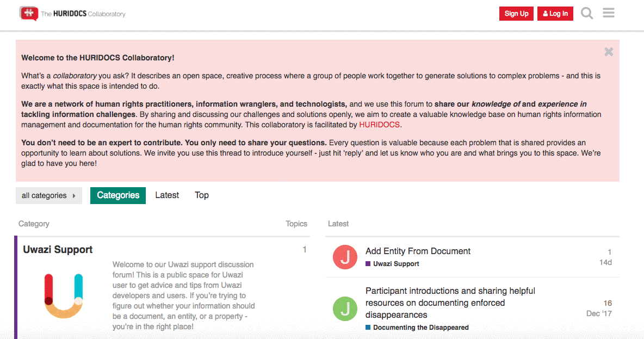Click the Log In button
This screenshot has height=339, width=644.
click(555, 14)
